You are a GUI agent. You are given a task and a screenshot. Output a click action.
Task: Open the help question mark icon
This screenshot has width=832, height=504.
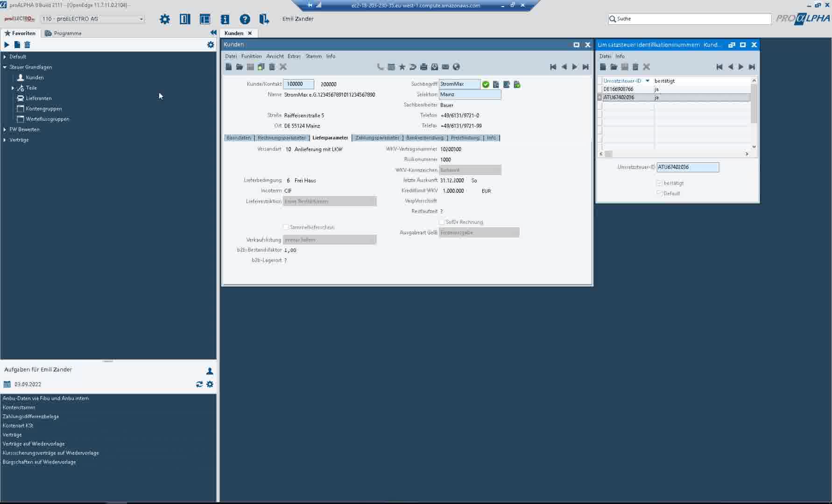coord(245,19)
